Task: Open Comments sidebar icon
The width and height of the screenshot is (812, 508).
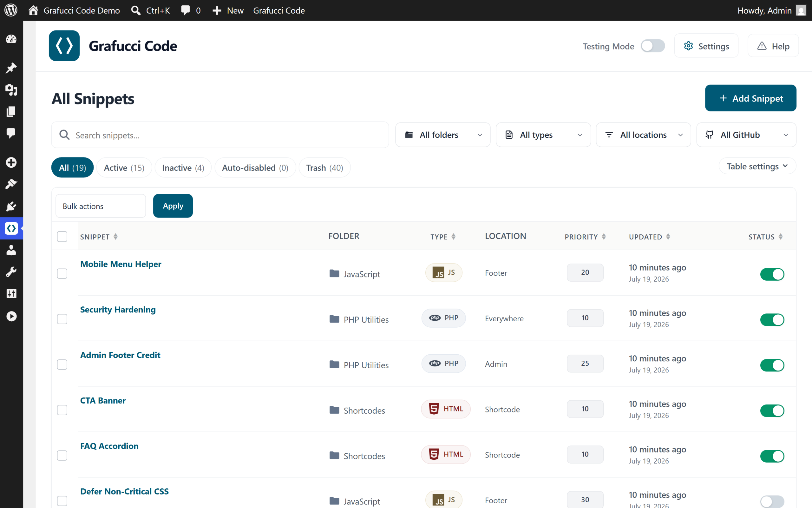Action: click(x=11, y=133)
